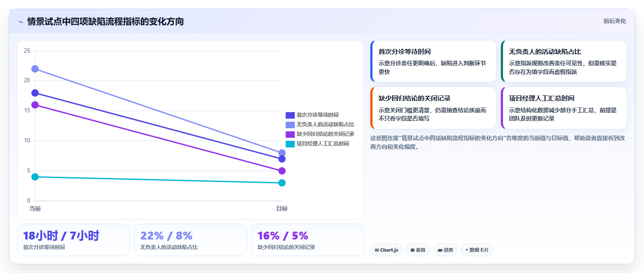Click the 25 y-axis tick label
Screen dimensions: 644x273
click(27, 51)
